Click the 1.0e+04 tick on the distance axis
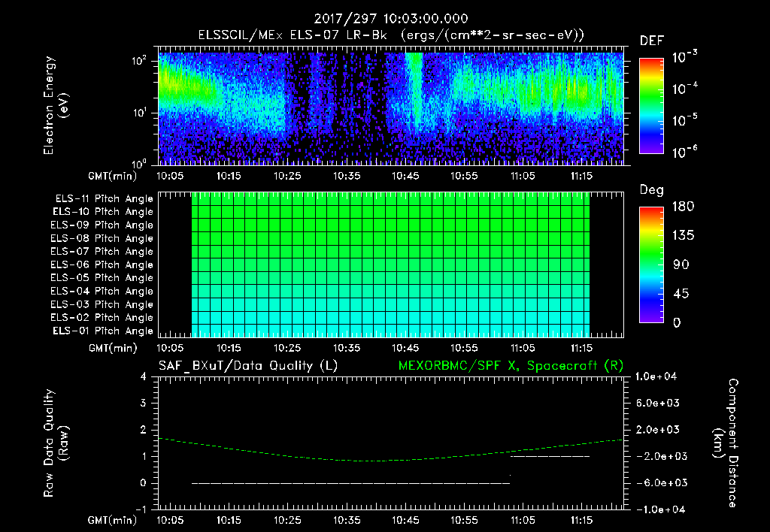The image size is (770, 532). pos(656,376)
